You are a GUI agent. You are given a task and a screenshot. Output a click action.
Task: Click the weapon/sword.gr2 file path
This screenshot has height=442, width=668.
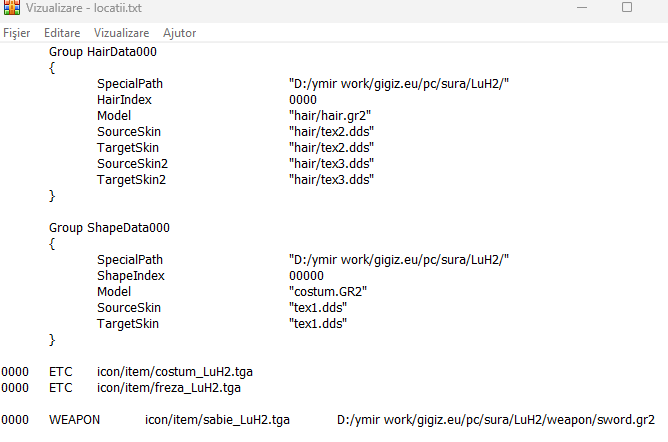click(x=496, y=420)
